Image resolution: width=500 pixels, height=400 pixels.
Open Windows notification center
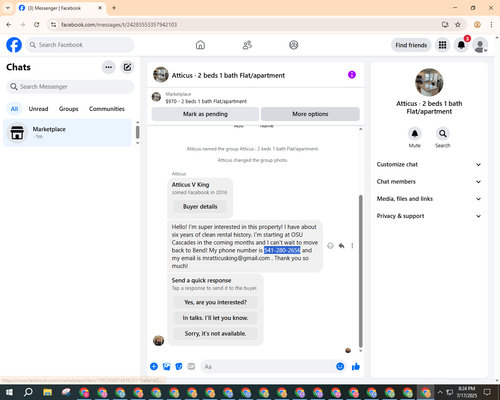487,392
